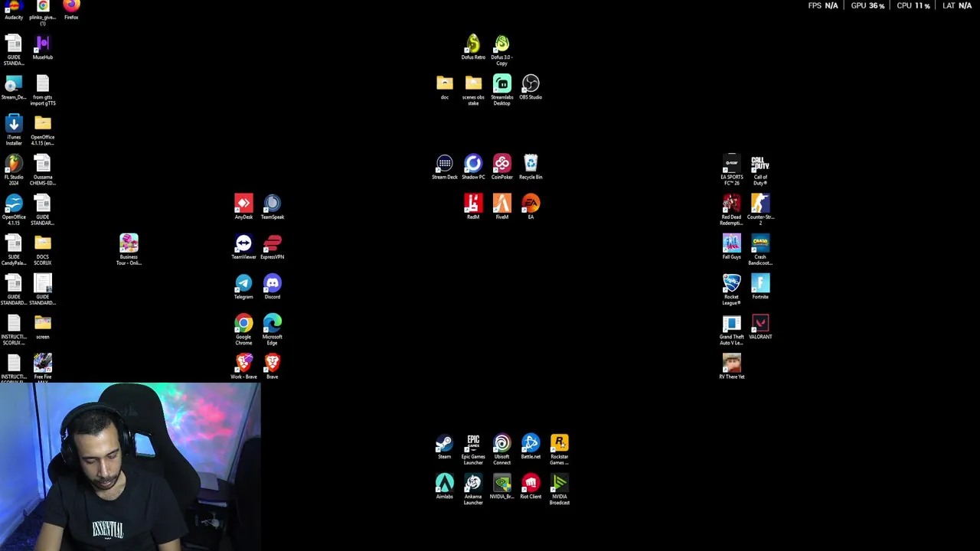The image size is (980, 551).
Task: Open the Riot Client shortcut
Action: point(531,486)
